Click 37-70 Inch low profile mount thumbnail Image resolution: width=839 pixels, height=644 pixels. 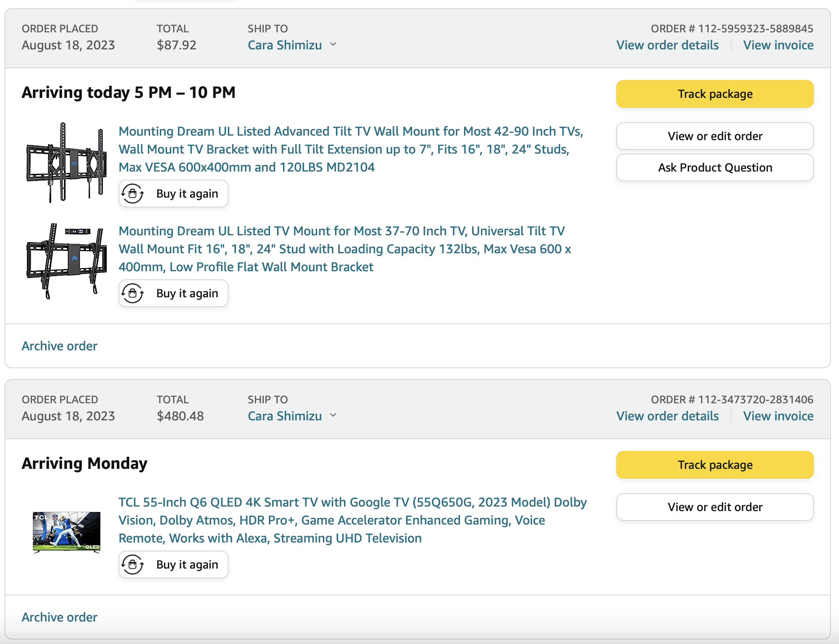pos(66,261)
